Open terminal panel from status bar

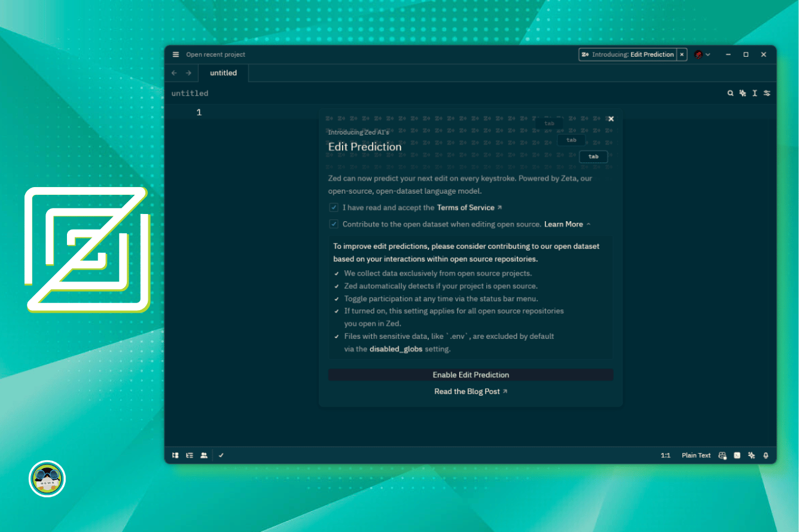737,455
